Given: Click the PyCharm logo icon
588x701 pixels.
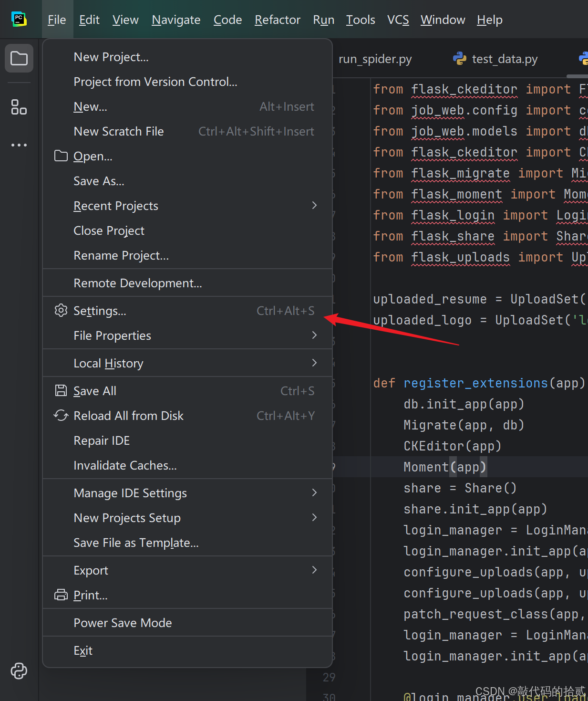Looking at the screenshot, I should [x=19, y=19].
